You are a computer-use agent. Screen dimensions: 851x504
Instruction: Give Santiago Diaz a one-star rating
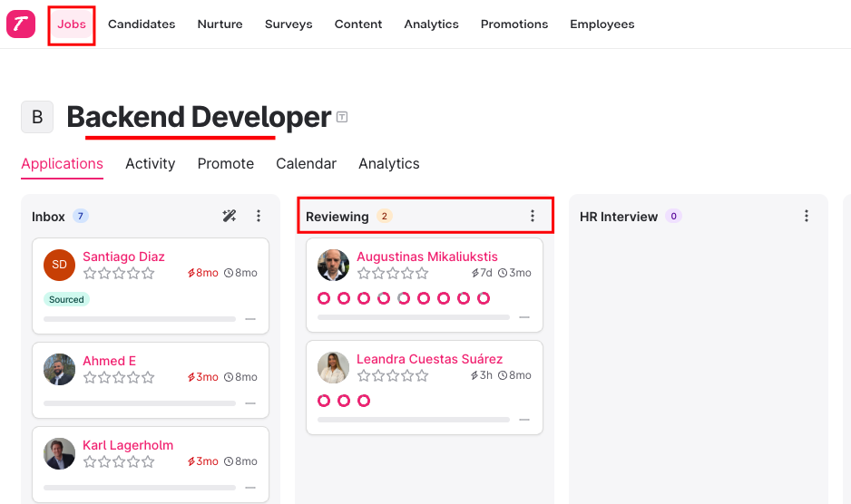click(90, 274)
